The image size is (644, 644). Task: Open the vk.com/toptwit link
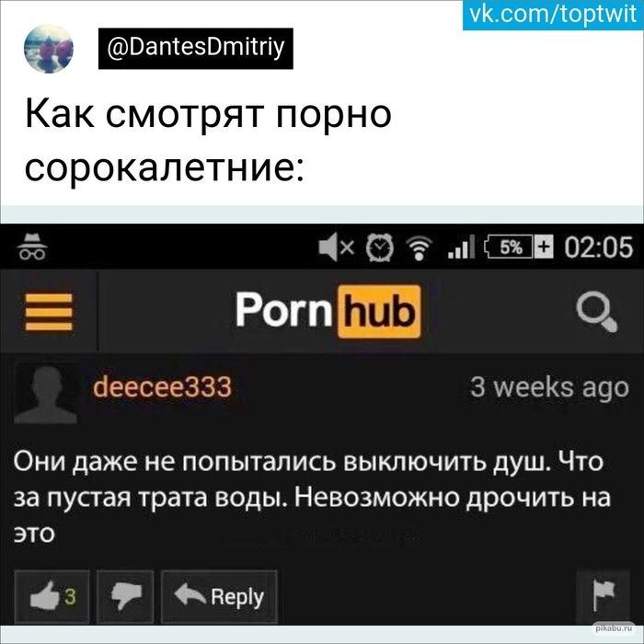(x=553, y=16)
